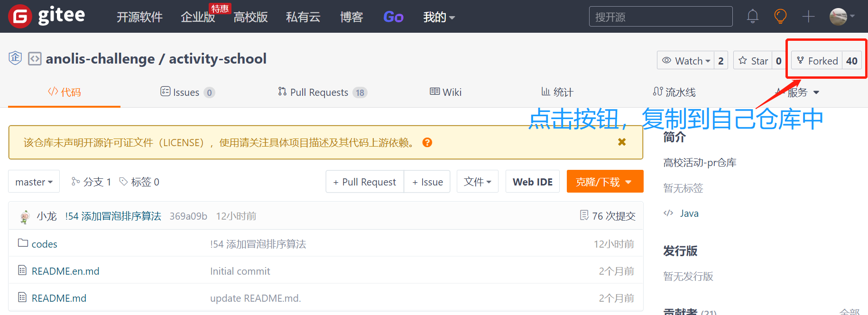868x315 pixels.
Task: Open the Gitee logo homepage
Action: (x=46, y=16)
